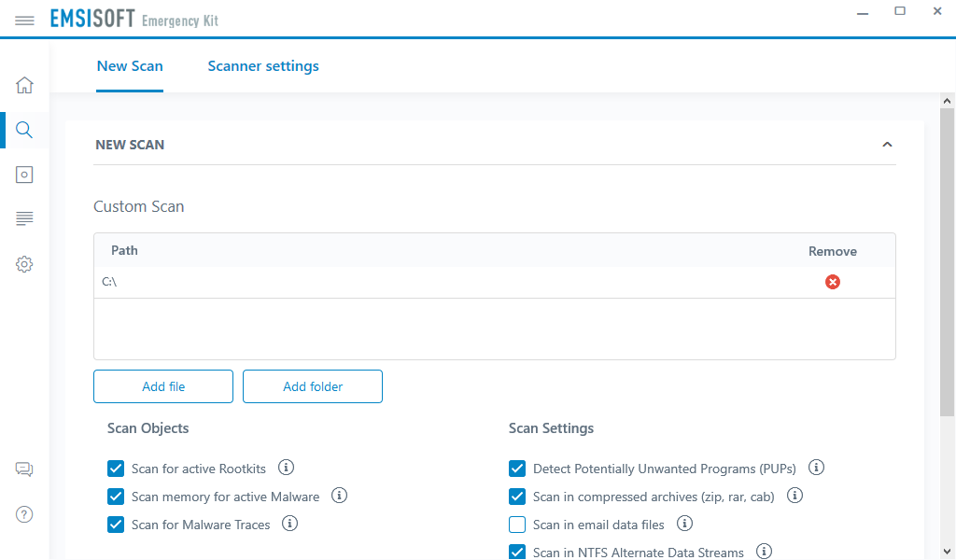
Task: Switch to the Scanner settings tab
Action: pyautogui.click(x=263, y=66)
